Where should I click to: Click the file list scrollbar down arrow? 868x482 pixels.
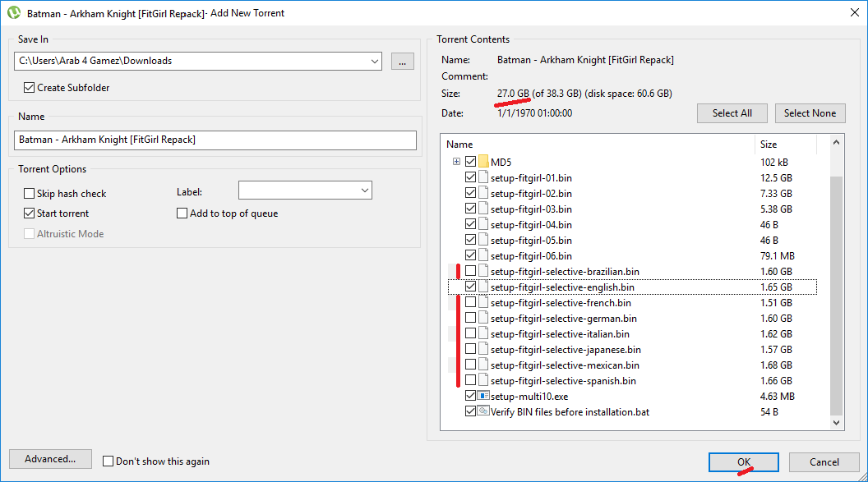pos(836,423)
